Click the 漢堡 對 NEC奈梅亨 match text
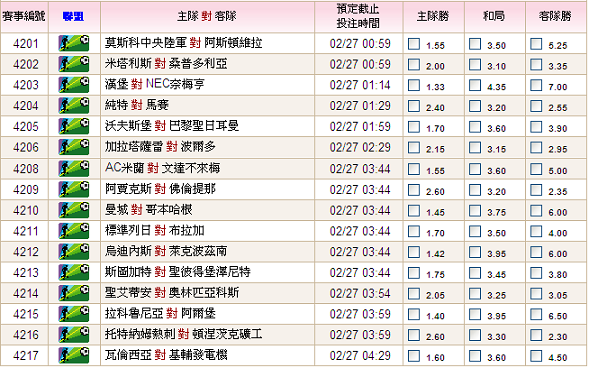The image size is (589, 368). 155,84
